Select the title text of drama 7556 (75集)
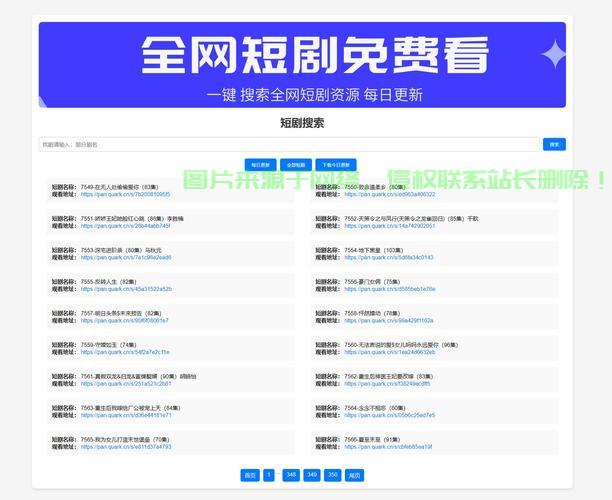This screenshot has width=612, height=500. [372, 282]
